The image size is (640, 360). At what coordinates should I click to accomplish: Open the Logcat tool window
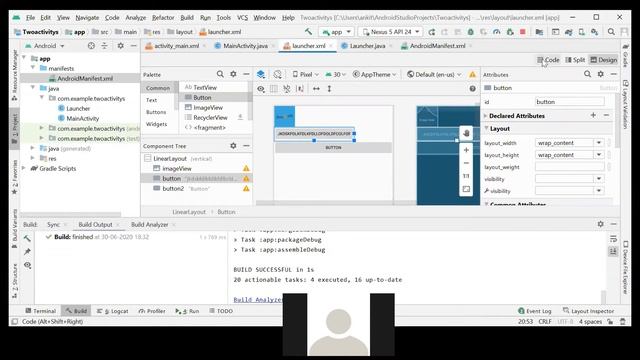[113, 311]
